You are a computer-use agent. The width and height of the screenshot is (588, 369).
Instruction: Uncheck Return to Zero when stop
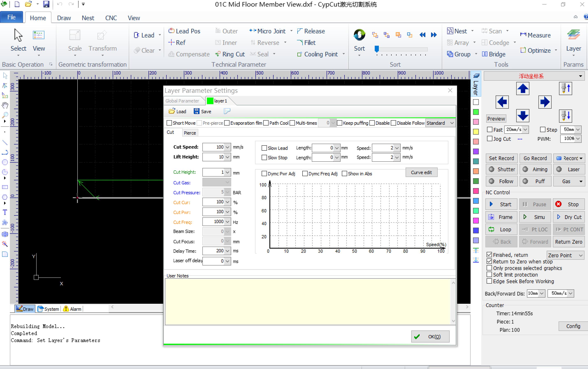489,261
